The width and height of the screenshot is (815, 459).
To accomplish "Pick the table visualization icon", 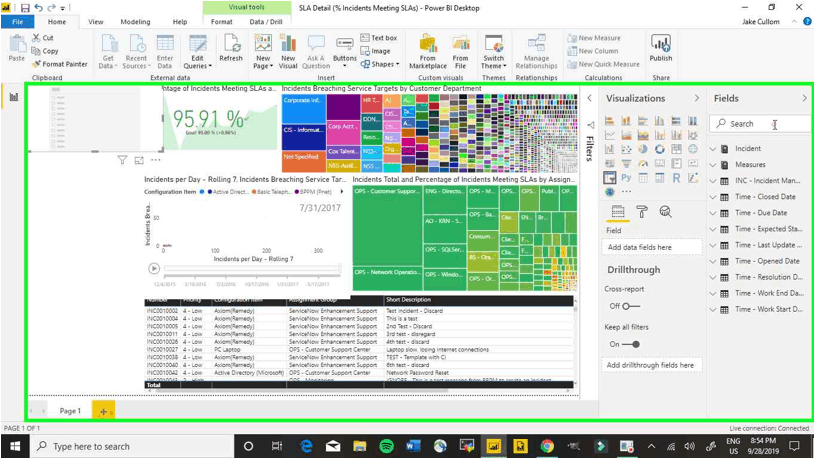I will tap(643, 178).
